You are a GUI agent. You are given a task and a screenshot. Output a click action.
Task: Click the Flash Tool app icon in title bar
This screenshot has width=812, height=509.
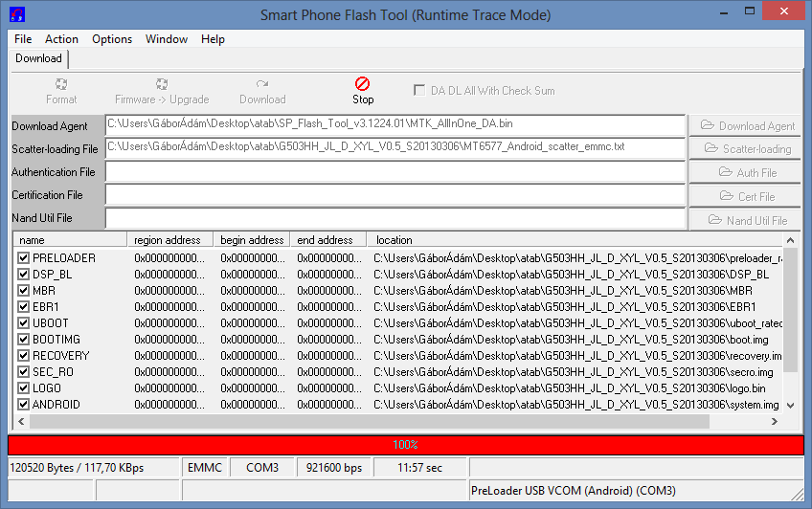tap(17, 14)
